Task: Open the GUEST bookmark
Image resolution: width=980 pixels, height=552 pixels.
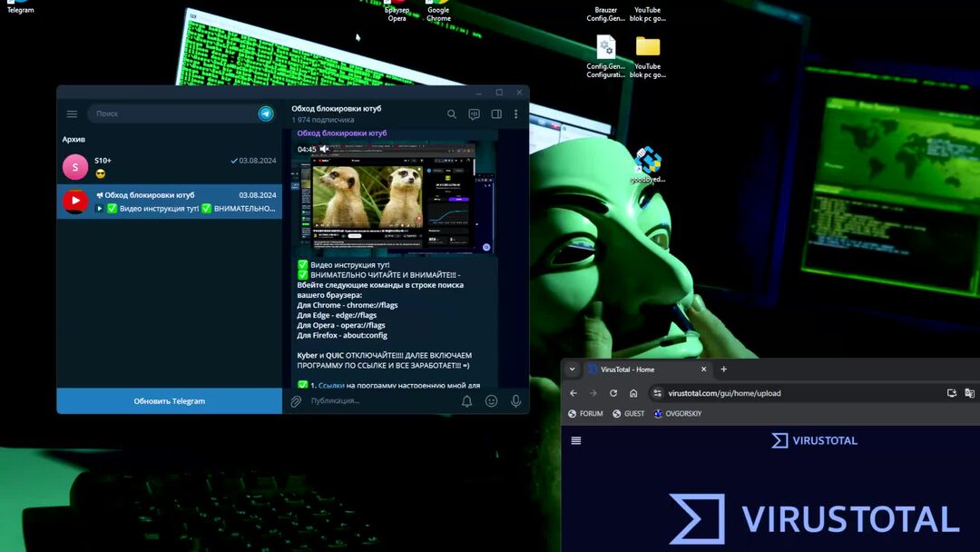Action: click(x=628, y=414)
